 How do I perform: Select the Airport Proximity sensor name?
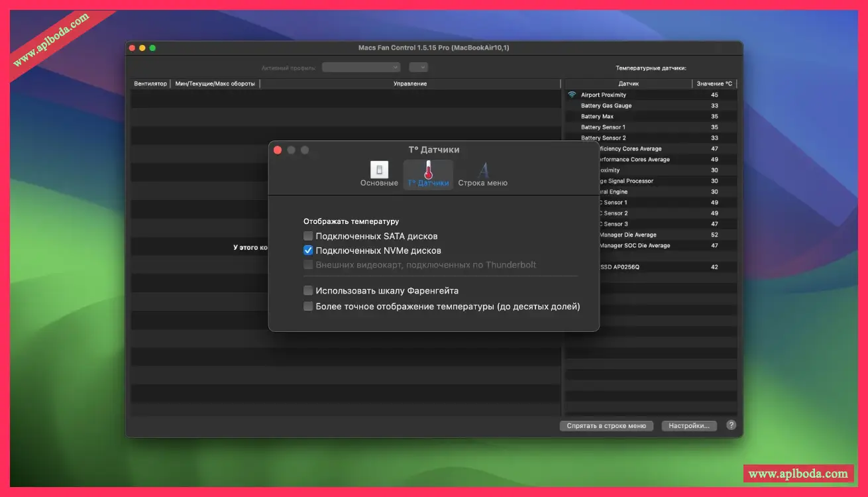point(604,95)
